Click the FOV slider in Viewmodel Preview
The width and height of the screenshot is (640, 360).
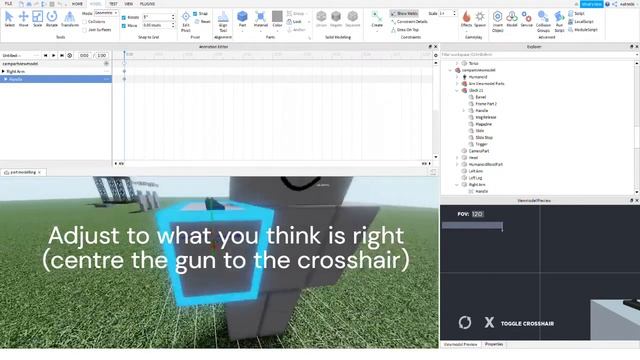(472, 225)
